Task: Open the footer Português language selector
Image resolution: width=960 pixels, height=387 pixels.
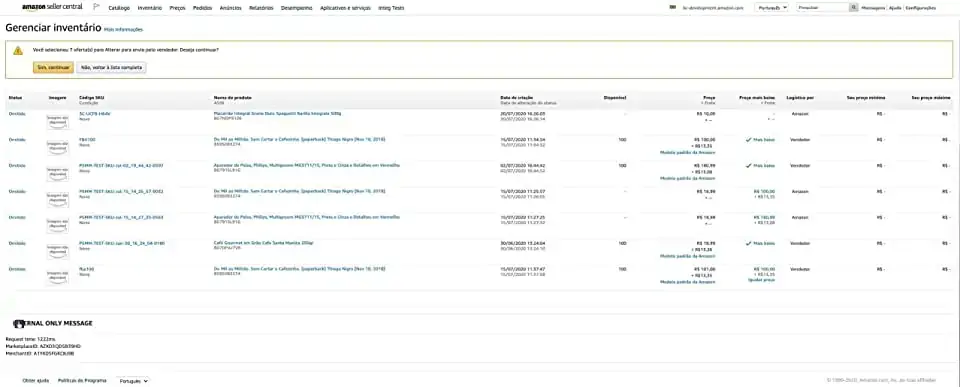Action: click(133, 381)
